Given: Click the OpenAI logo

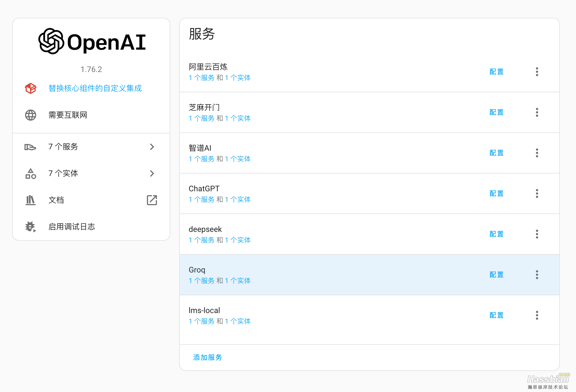Looking at the screenshot, I should click(92, 41).
